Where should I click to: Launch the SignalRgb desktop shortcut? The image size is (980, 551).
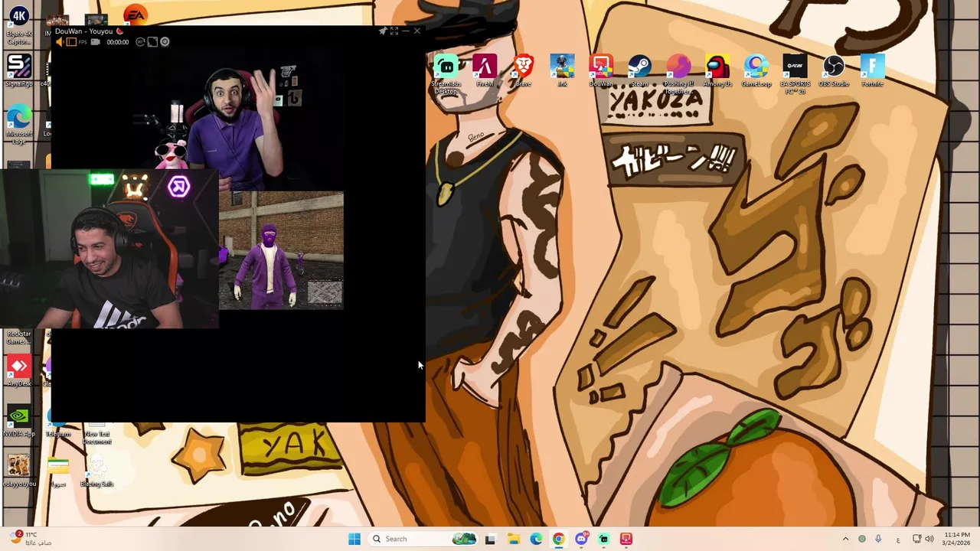(x=19, y=70)
